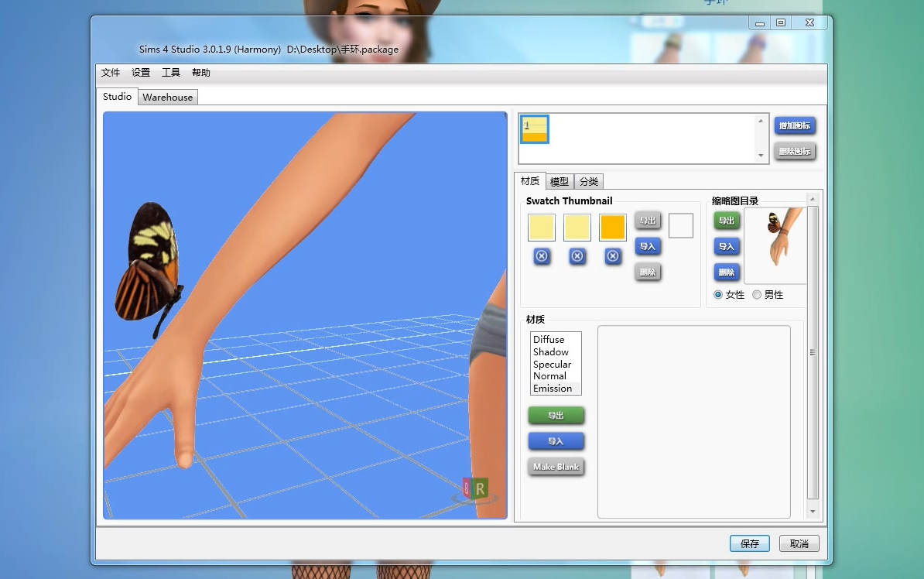924x579 pixels.
Task: Import a texture with the blue 导入 button
Action: tap(556, 441)
